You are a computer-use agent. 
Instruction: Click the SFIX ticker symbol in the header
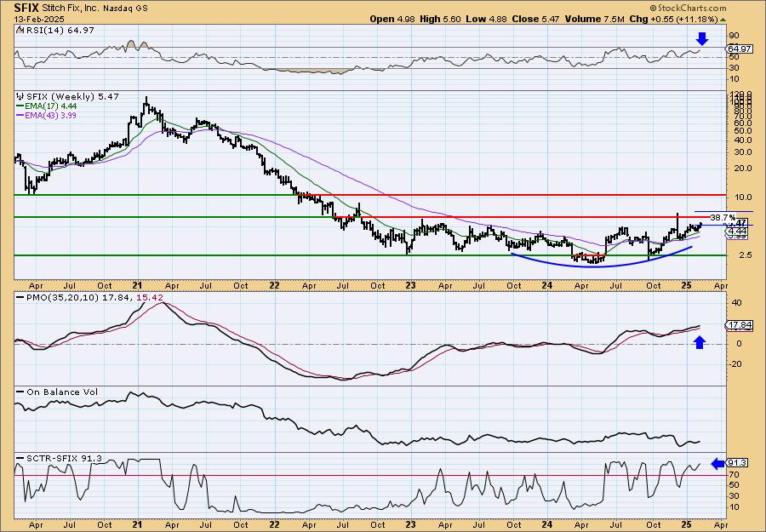point(26,8)
